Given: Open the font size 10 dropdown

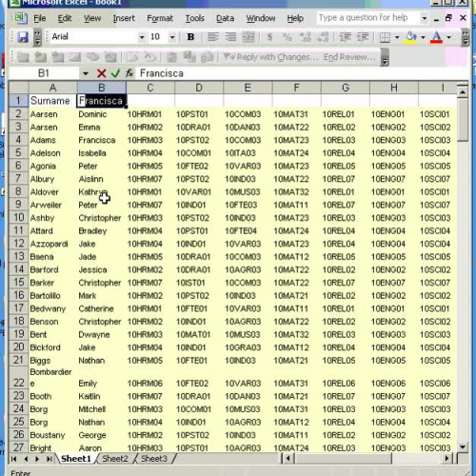Looking at the screenshot, I should 172,37.
